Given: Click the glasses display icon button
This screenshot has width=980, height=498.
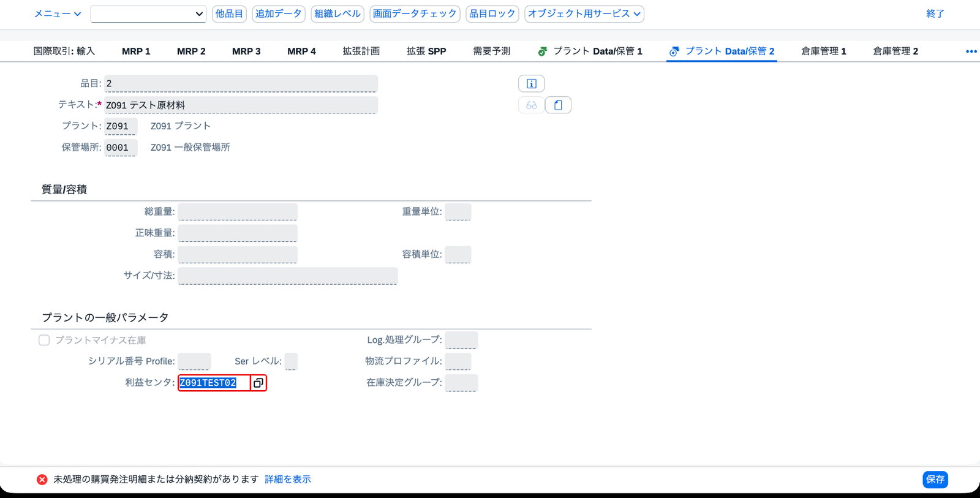Looking at the screenshot, I should 531,105.
